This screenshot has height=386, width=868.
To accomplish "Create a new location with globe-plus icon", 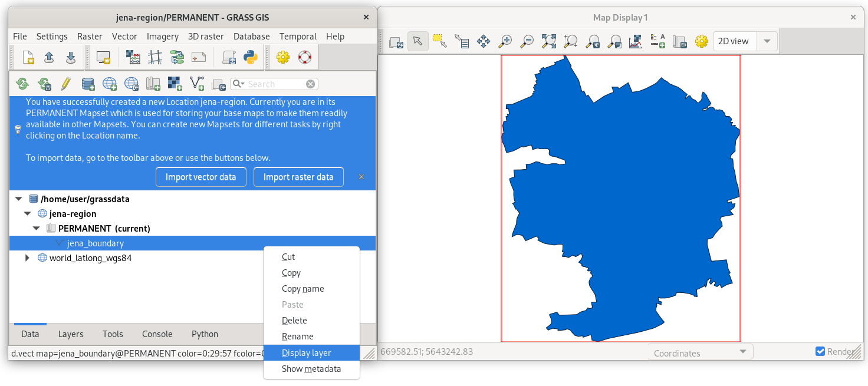I will coord(110,84).
